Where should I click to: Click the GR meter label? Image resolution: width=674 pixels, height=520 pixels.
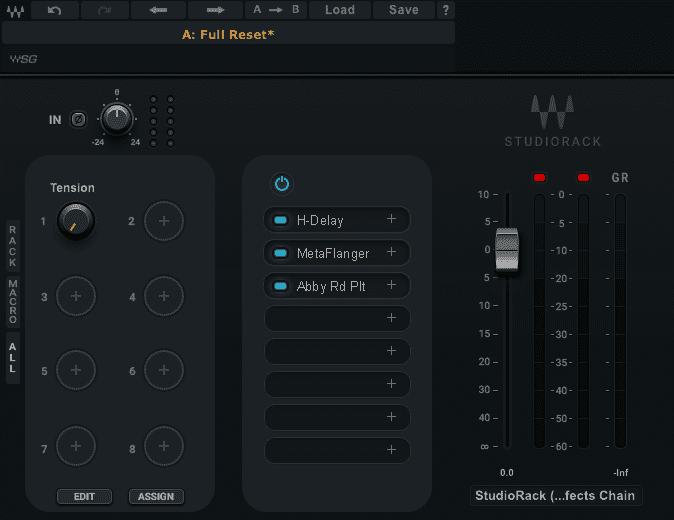pos(620,177)
